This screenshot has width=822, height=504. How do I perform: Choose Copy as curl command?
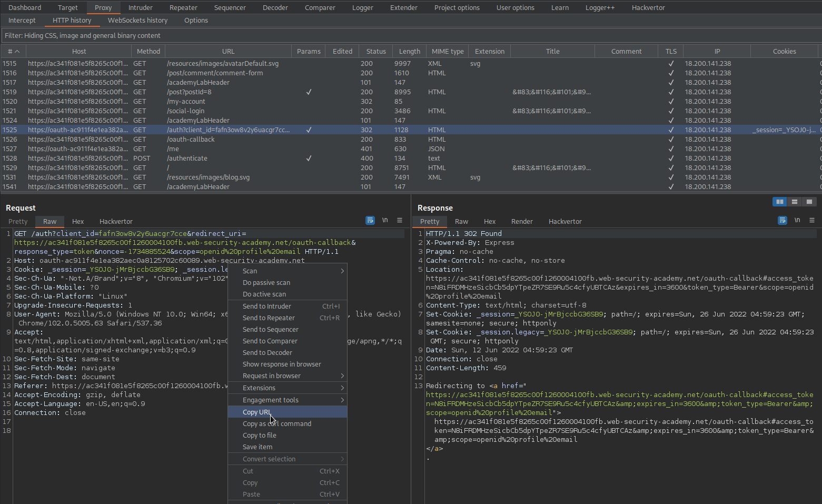point(288,423)
